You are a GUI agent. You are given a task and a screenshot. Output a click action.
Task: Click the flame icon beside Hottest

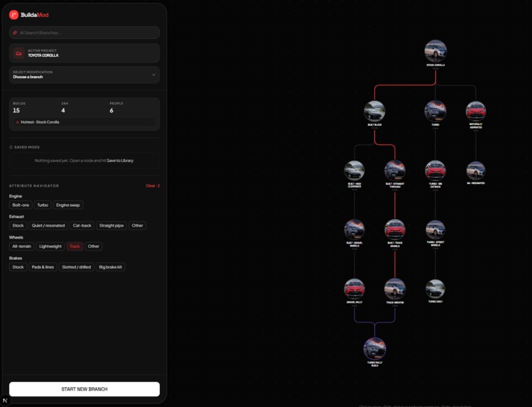click(17, 122)
